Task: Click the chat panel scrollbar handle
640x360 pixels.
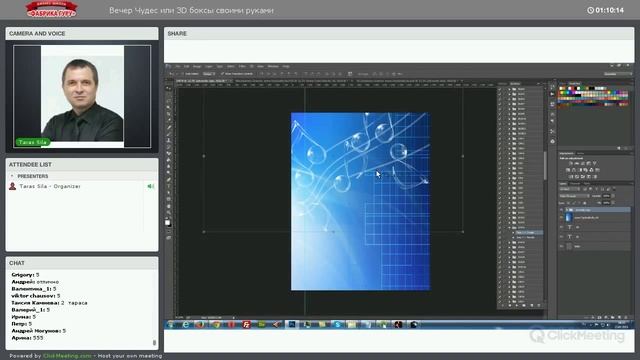Action: click(x=154, y=342)
